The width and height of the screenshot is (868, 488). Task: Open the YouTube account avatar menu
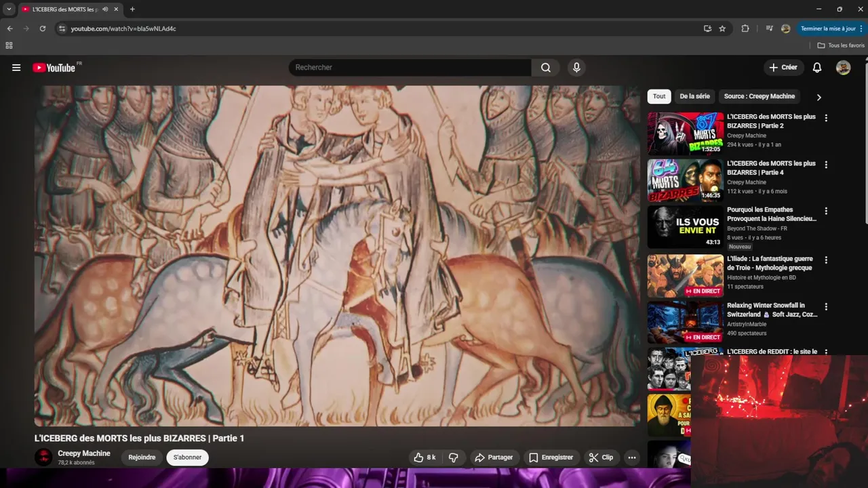(x=843, y=68)
